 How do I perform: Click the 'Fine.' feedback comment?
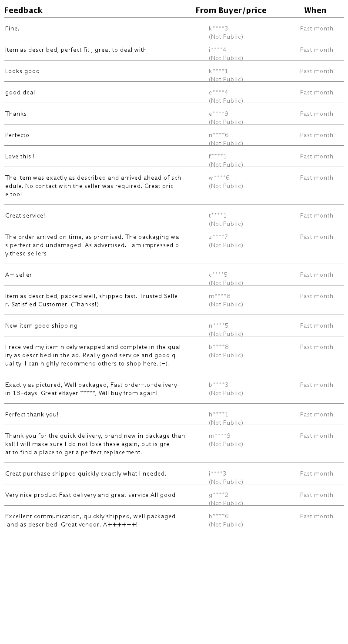click(12, 29)
